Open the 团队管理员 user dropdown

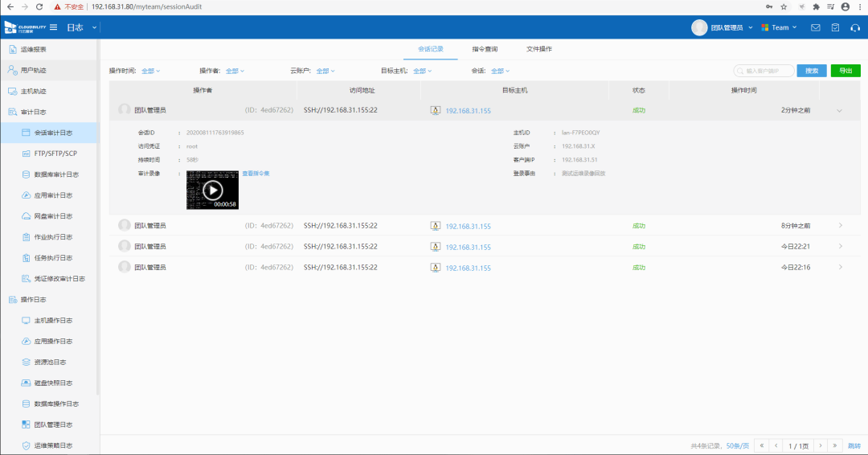point(722,27)
